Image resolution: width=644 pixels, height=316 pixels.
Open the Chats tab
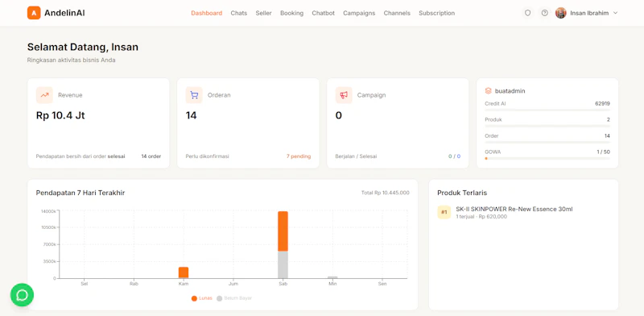239,13
